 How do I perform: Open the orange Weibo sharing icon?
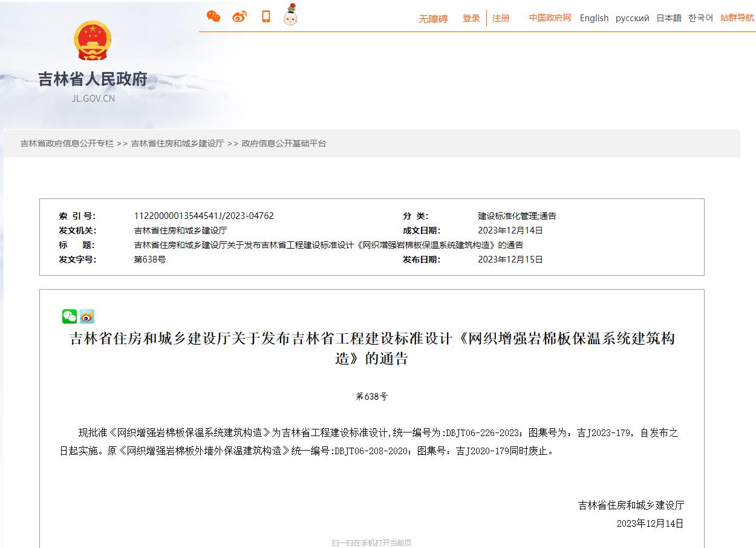(x=240, y=16)
